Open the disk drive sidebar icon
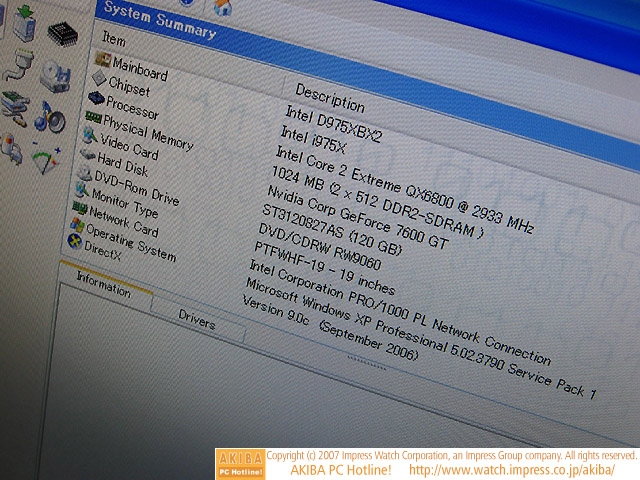This screenshot has width=640, height=480. pos(56,76)
